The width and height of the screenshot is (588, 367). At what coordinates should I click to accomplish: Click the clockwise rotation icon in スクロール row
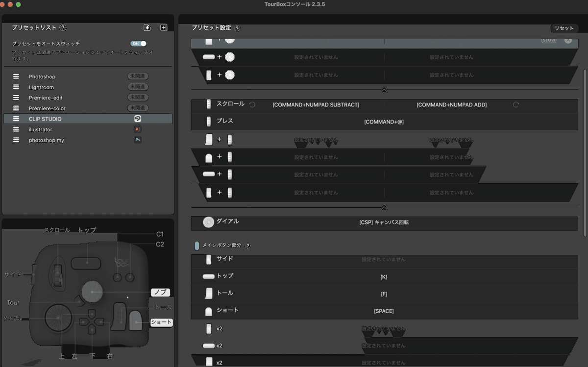tap(516, 104)
